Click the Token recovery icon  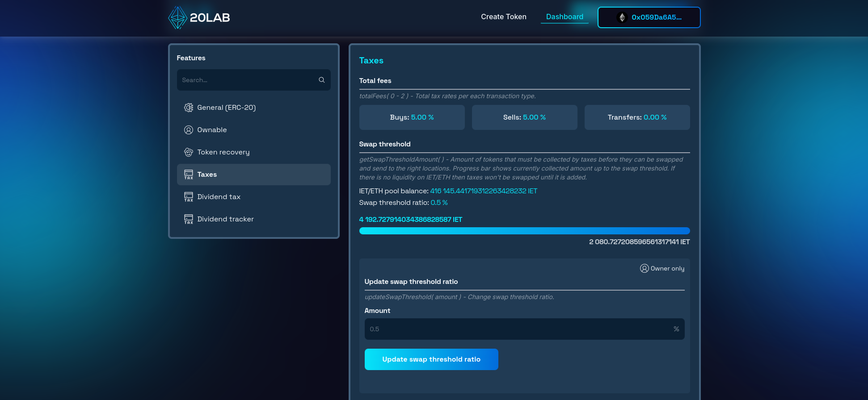coord(189,152)
